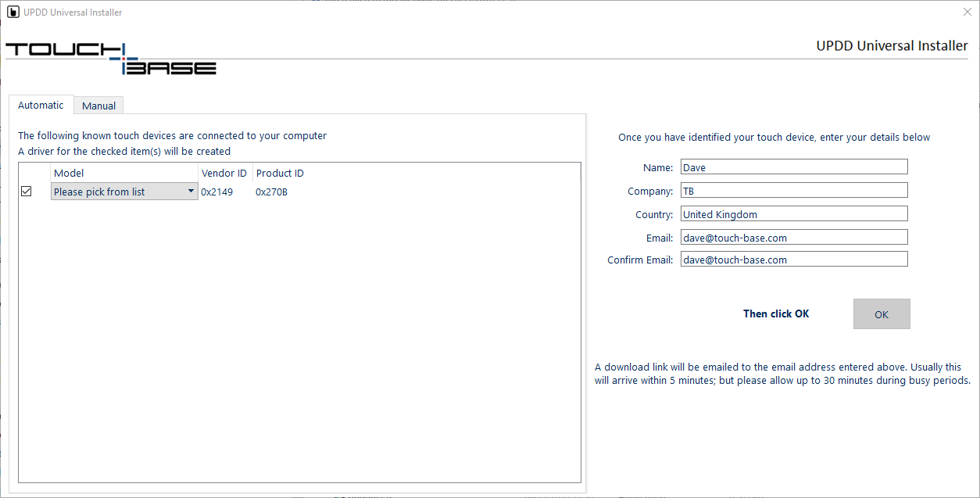Viewport: 980px width, 498px height.
Task: Click the OK button
Action: point(882,314)
